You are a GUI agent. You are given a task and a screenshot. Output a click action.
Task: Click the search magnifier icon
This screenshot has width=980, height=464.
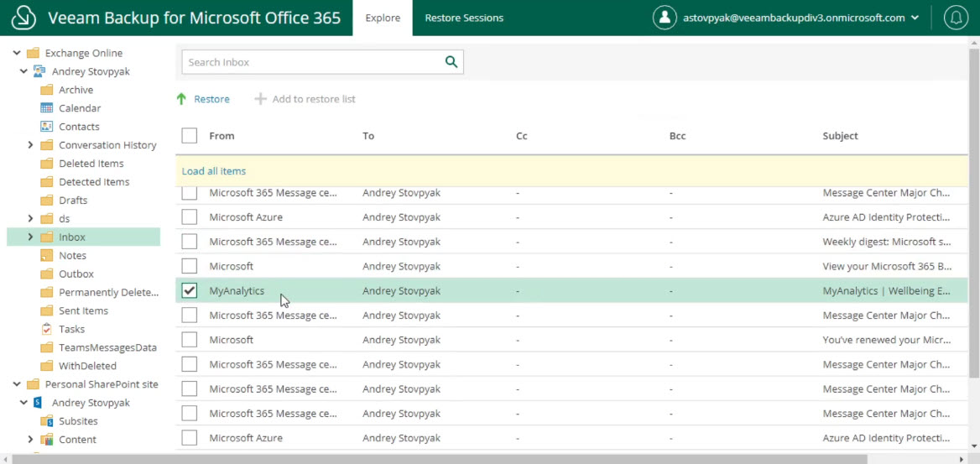[451, 62]
